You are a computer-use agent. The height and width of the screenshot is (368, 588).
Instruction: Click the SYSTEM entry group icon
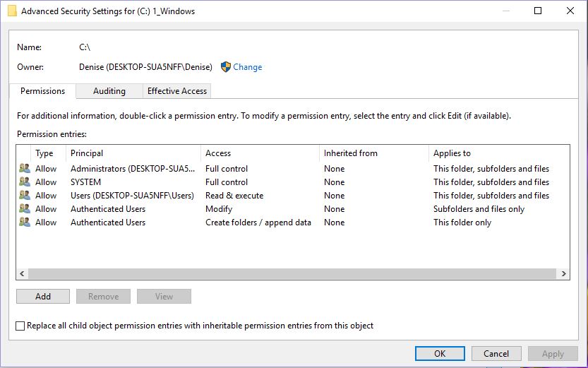(25, 182)
